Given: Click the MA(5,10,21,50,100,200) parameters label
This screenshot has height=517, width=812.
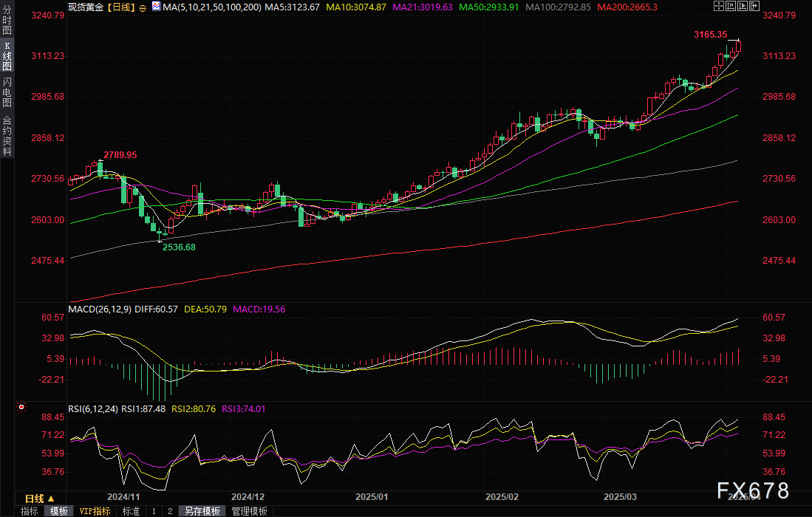Looking at the screenshot, I should click(212, 7).
